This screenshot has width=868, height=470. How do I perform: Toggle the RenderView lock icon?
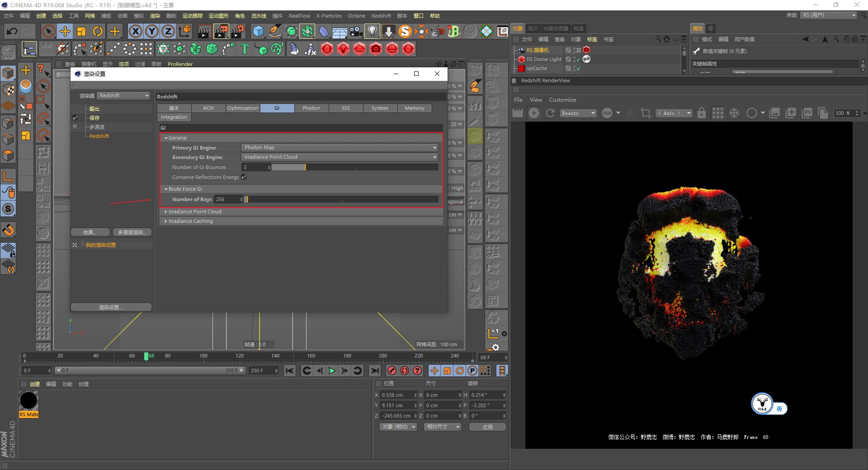pos(701,113)
